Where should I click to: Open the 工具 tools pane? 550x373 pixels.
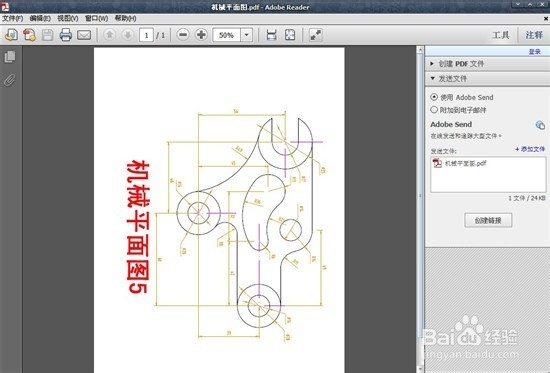coord(501,35)
